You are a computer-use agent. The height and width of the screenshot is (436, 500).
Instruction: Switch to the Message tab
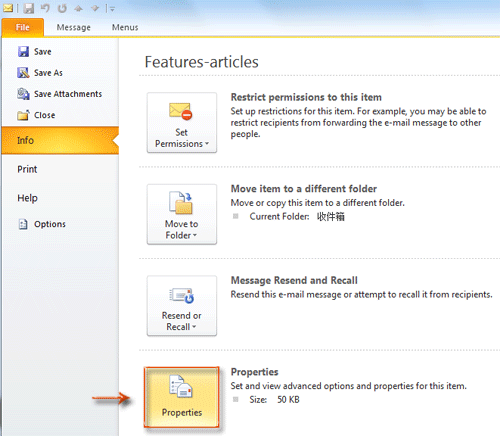click(73, 27)
